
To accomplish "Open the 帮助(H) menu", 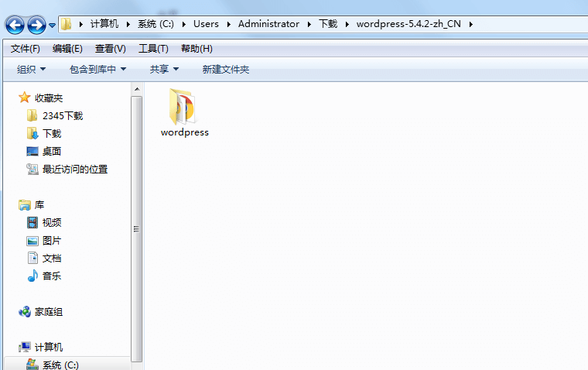I will [x=197, y=49].
